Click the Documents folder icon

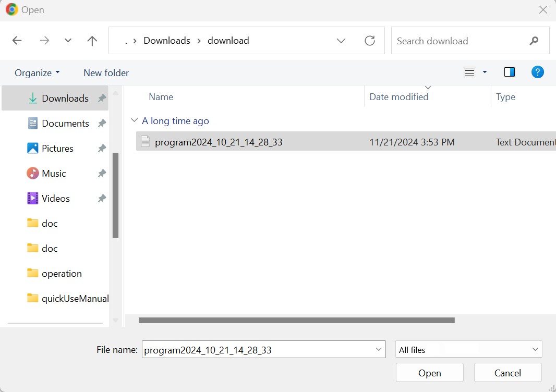(x=33, y=124)
